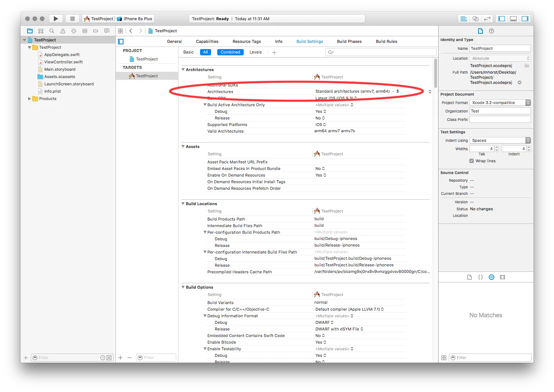Image resolution: width=554 pixels, height=392 pixels.
Task: Collapse the Build Locations section
Action: pos(183,204)
